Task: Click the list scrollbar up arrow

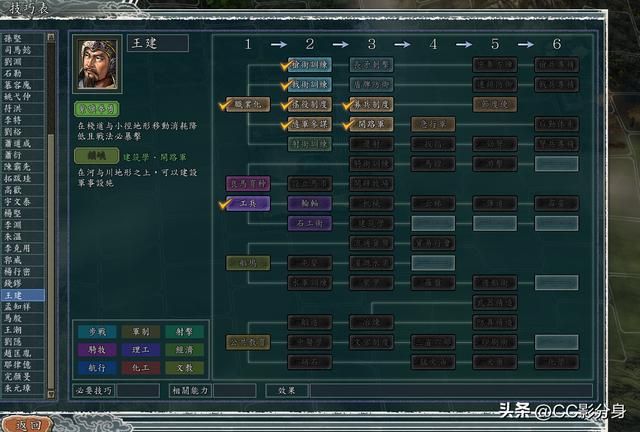Action: pyautogui.click(x=51, y=37)
